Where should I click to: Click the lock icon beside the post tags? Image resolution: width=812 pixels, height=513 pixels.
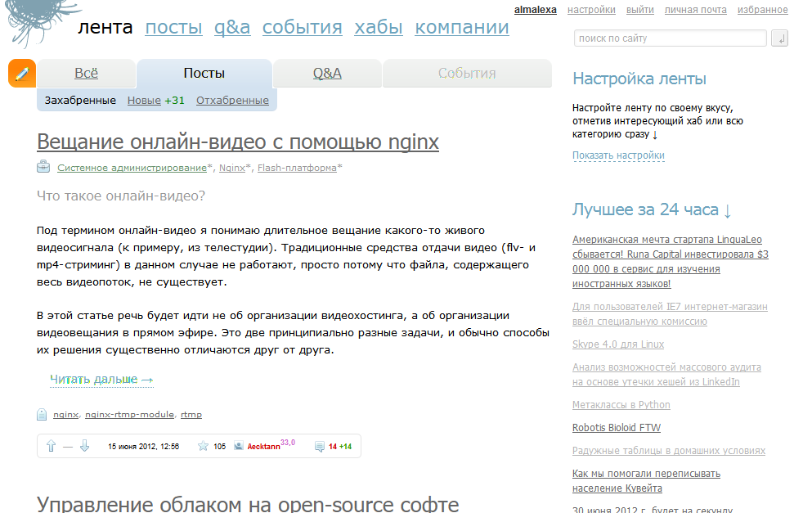point(41,414)
